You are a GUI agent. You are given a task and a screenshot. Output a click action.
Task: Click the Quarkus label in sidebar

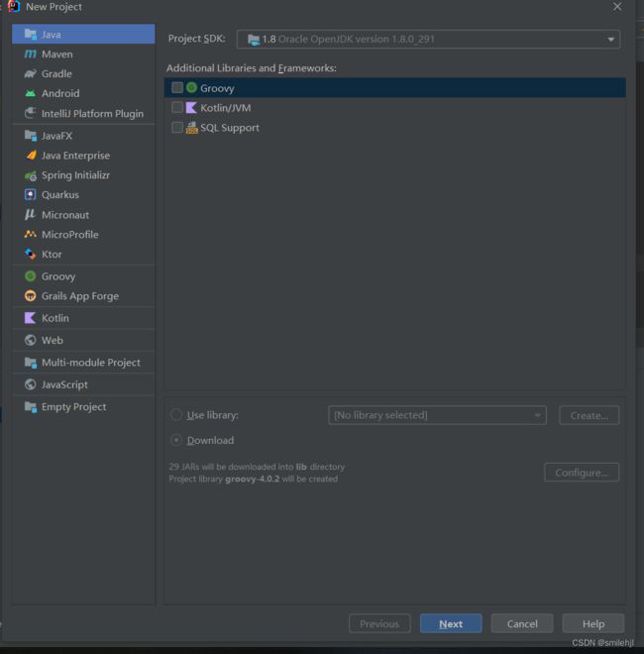tap(60, 195)
